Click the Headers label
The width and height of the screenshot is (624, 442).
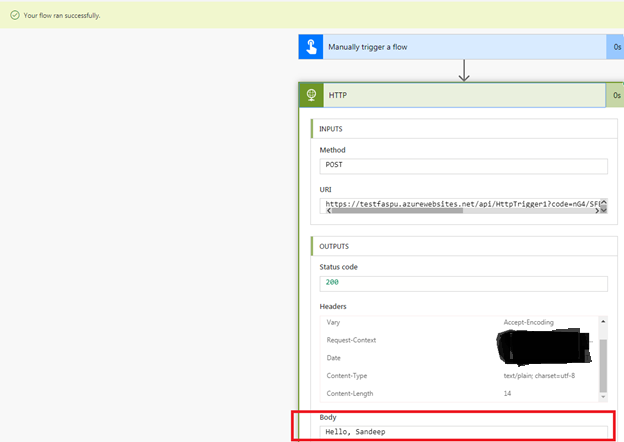(x=333, y=306)
